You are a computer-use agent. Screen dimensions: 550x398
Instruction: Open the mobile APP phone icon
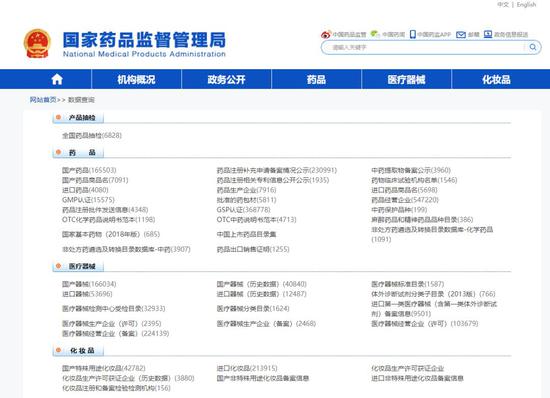tap(413, 34)
